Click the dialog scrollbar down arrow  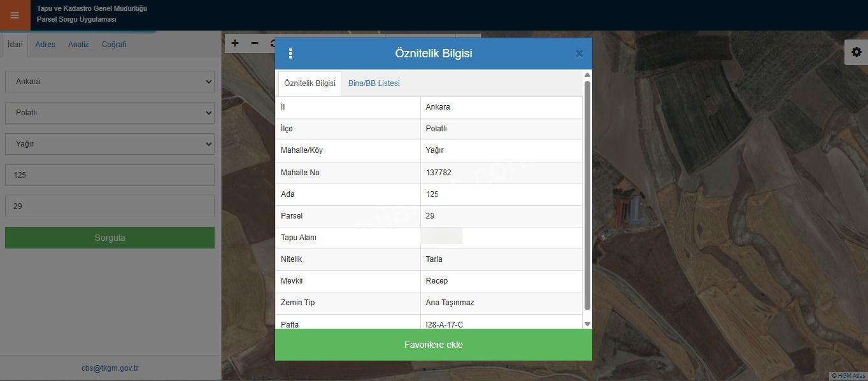pyautogui.click(x=587, y=324)
